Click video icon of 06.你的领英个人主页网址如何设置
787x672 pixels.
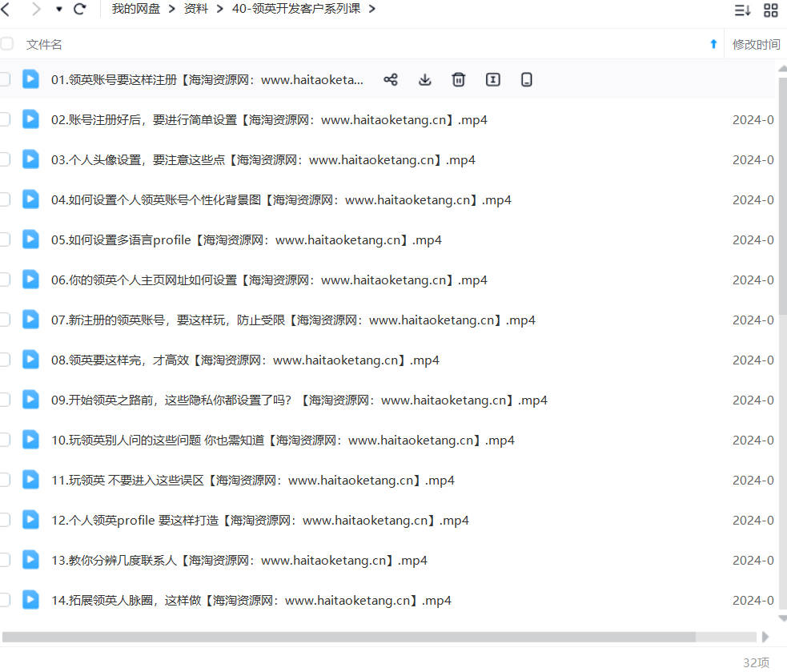(30, 280)
